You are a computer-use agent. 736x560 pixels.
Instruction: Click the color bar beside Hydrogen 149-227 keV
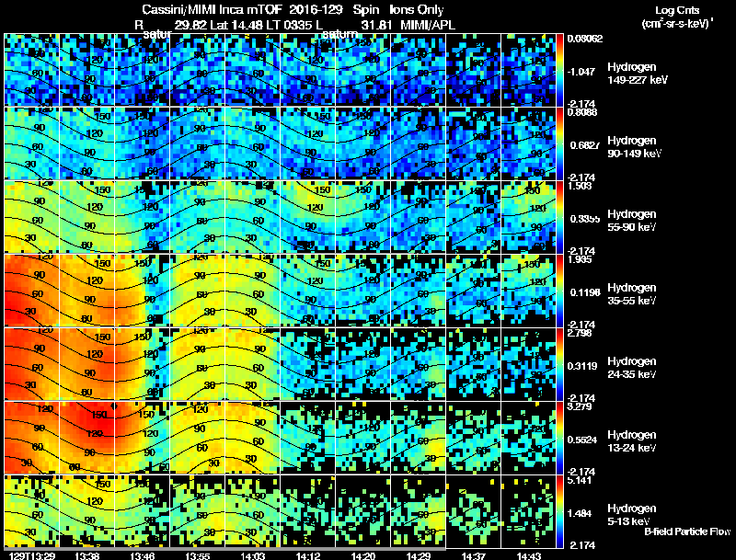coord(559,69)
